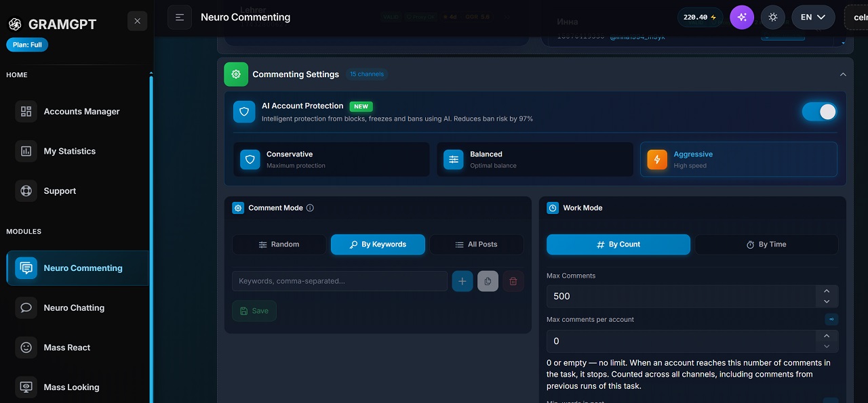Click the green Commenting Settings gear icon
Screen dimensions: 868x403
click(236, 75)
